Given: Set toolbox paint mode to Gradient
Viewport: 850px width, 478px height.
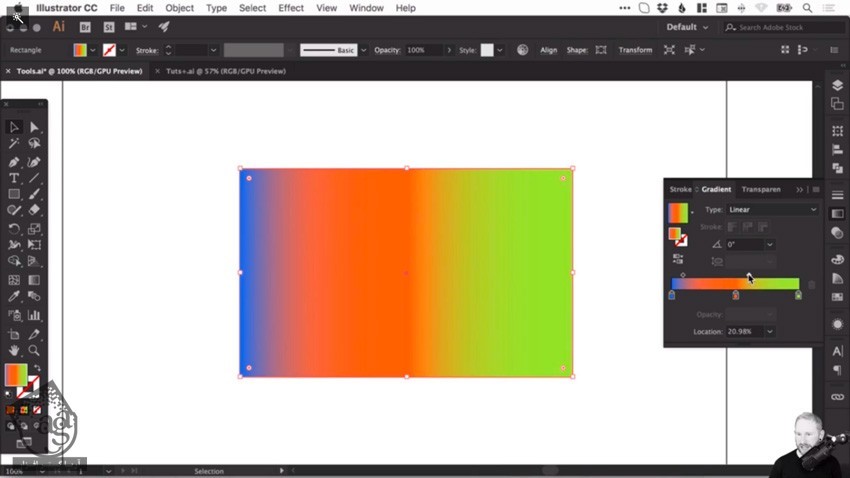Looking at the screenshot, I should tap(23, 410).
